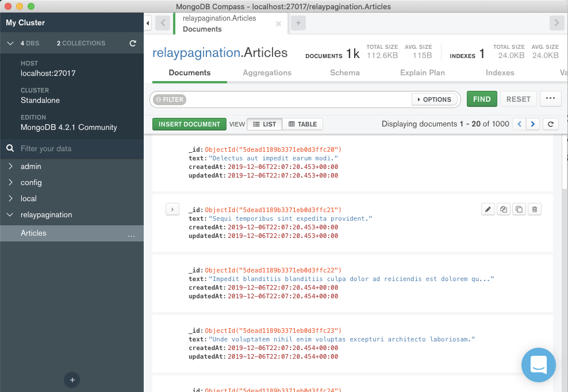568x392 pixels.
Task: Open query bar more options ellipsis
Action: click(x=550, y=98)
